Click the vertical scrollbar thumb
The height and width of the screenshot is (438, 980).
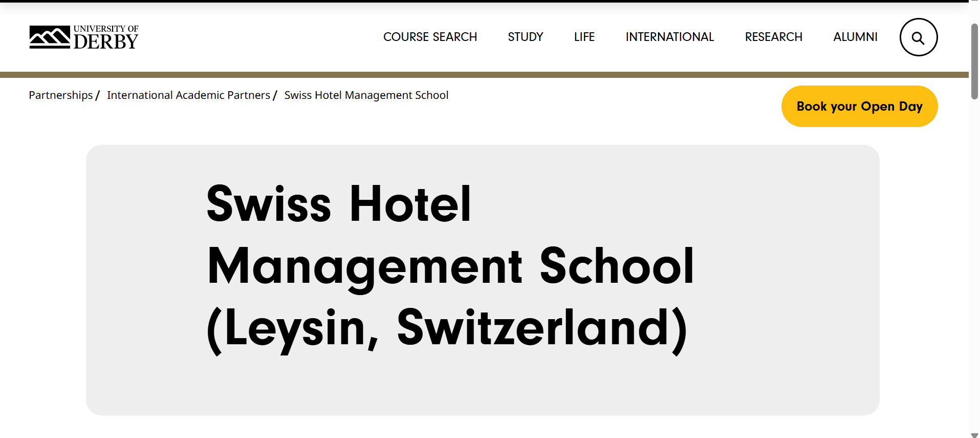pyautogui.click(x=974, y=61)
